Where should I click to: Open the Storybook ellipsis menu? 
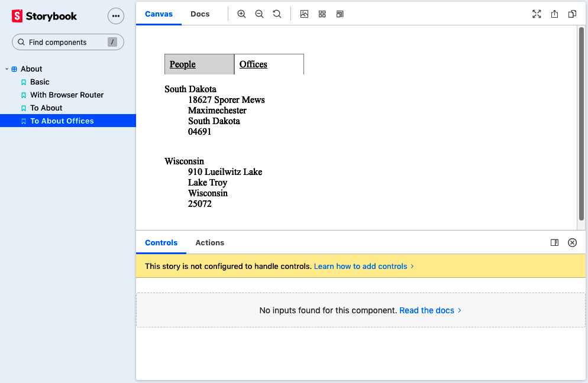point(116,16)
